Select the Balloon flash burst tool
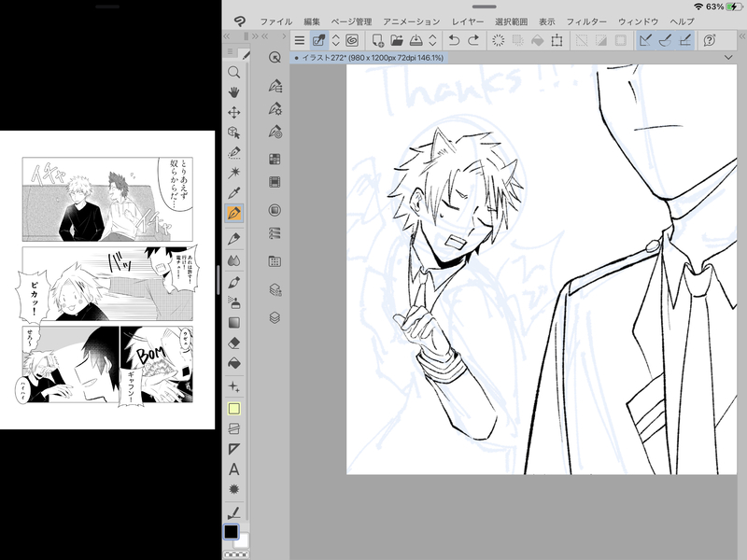The height and width of the screenshot is (560, 747). [234, 489]
